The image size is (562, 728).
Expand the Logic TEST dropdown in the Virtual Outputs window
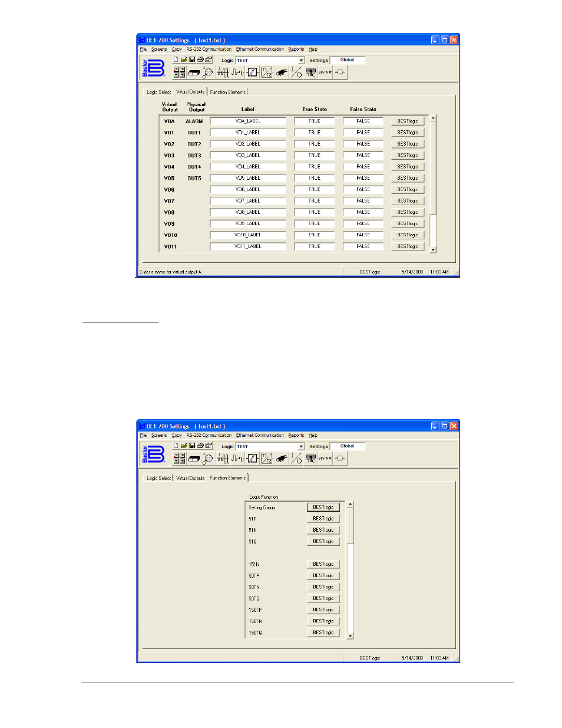tap(301, 60)
